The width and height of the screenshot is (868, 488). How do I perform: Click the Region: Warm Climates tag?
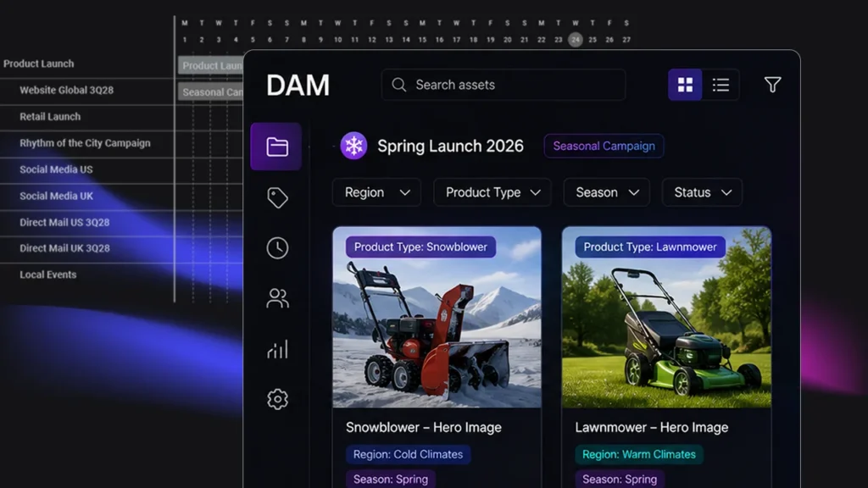pyautogui.click(x=639, y=454)
